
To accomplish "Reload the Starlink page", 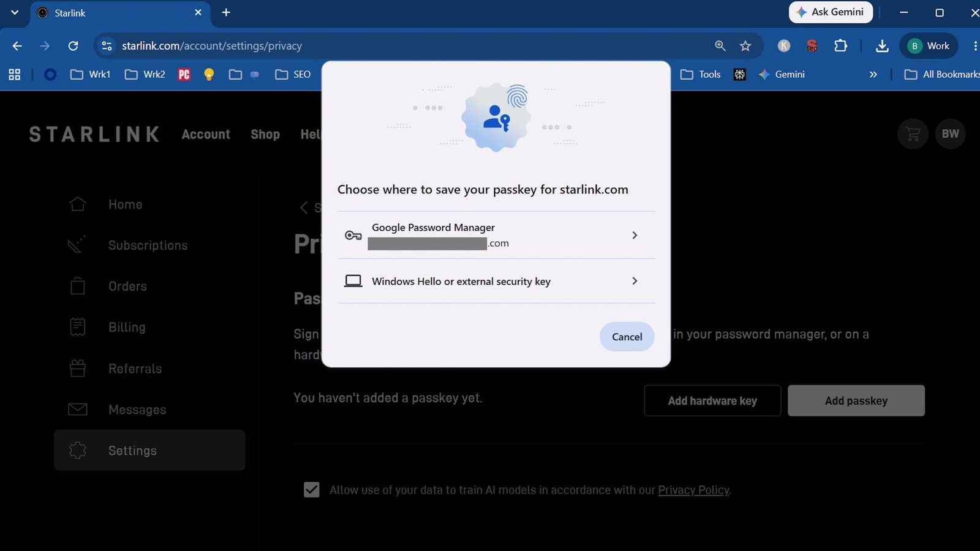I will 73,46.
